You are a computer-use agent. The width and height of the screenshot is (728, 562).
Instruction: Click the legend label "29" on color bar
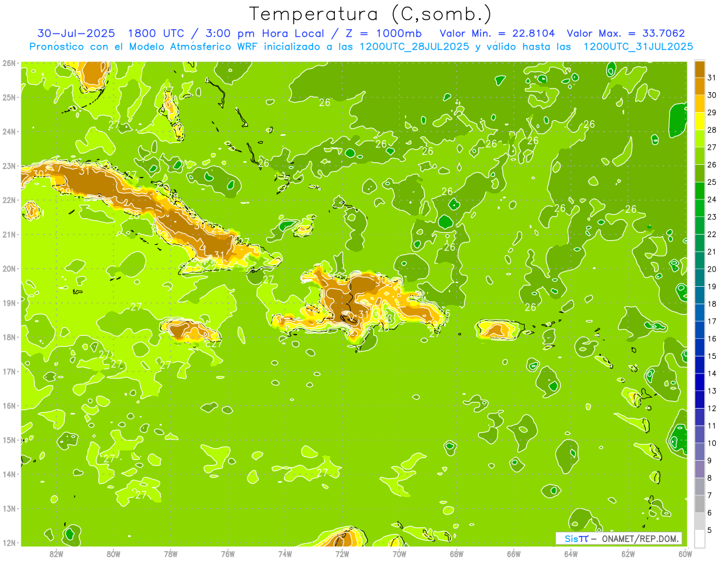pos(712,112)
